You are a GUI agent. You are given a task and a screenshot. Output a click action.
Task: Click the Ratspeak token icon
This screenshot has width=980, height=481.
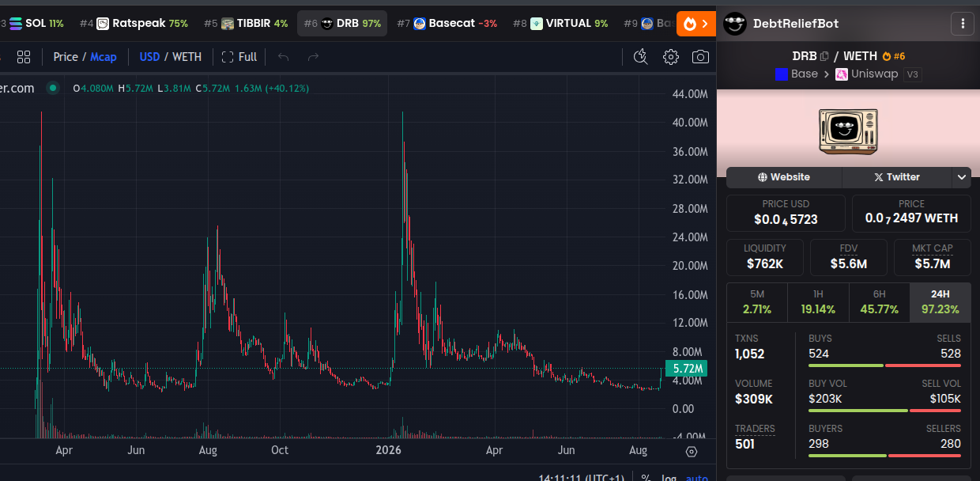[x=103, y=24]
